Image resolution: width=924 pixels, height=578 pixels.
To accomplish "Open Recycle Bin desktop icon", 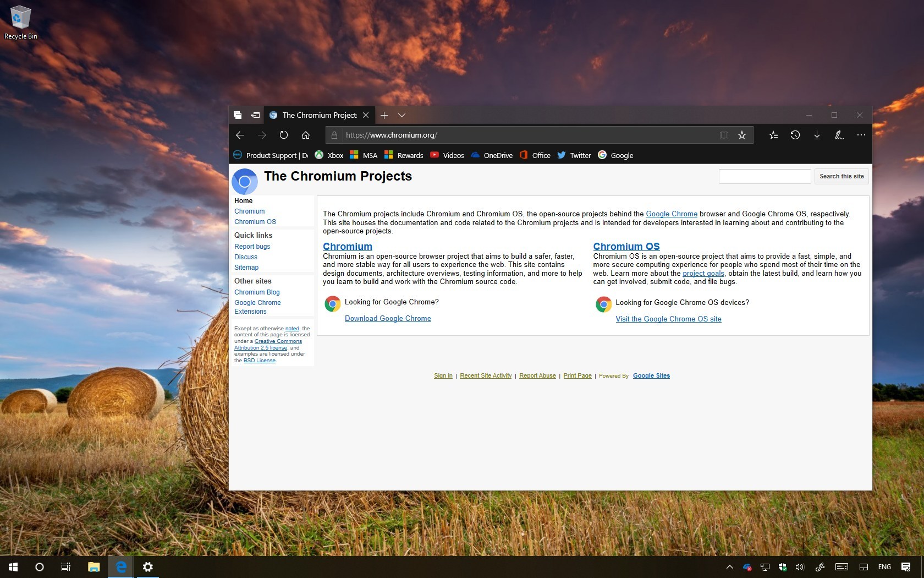I will 21,23.
